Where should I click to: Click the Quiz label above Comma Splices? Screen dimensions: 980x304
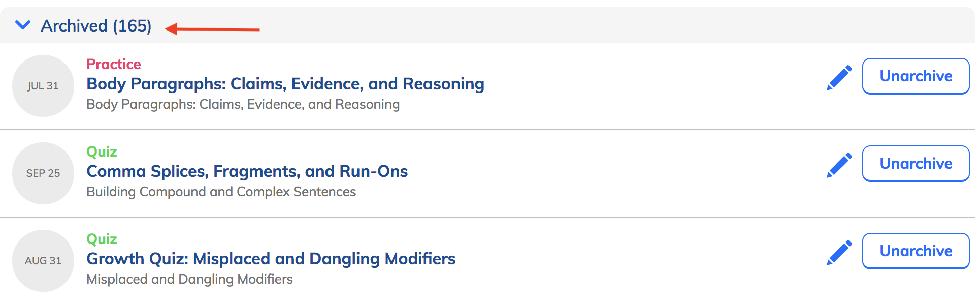click(x=102, y=151)
